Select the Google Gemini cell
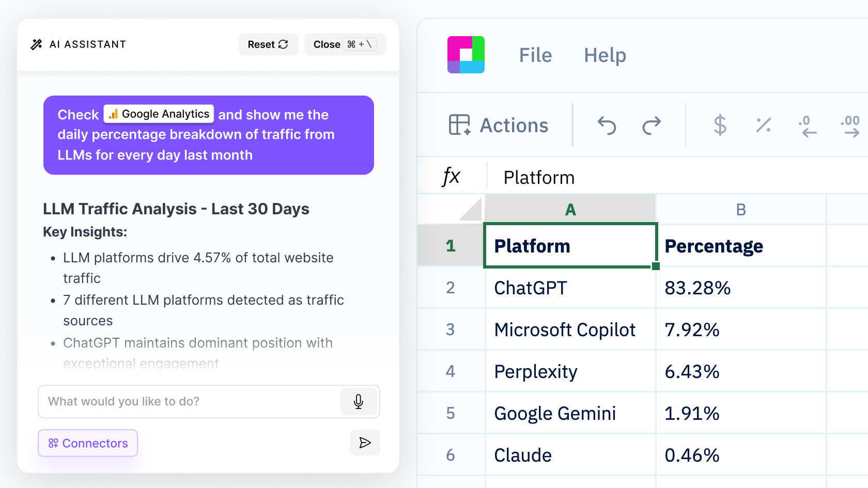The height and width of the screenshot is (488, 868). tap(570, 413)
